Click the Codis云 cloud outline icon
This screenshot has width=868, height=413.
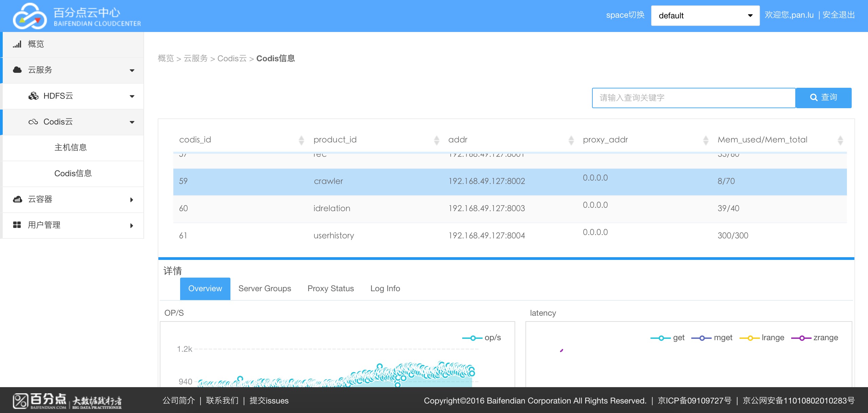click(33, 122)
